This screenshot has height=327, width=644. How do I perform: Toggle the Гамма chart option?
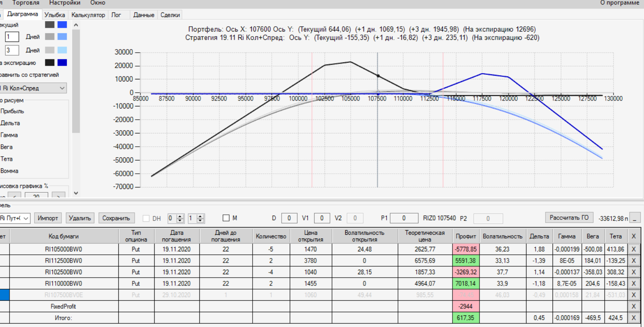point(9,135)
